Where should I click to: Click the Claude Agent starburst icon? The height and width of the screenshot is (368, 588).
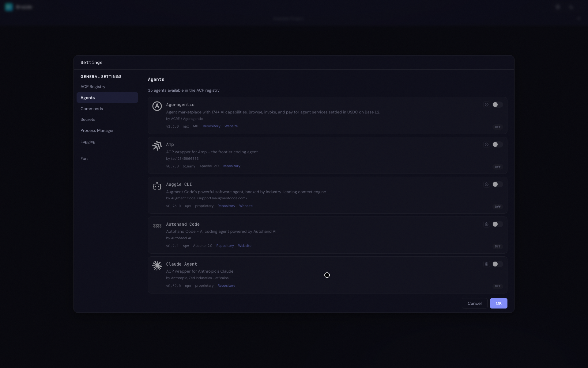(x=157, y=266)
